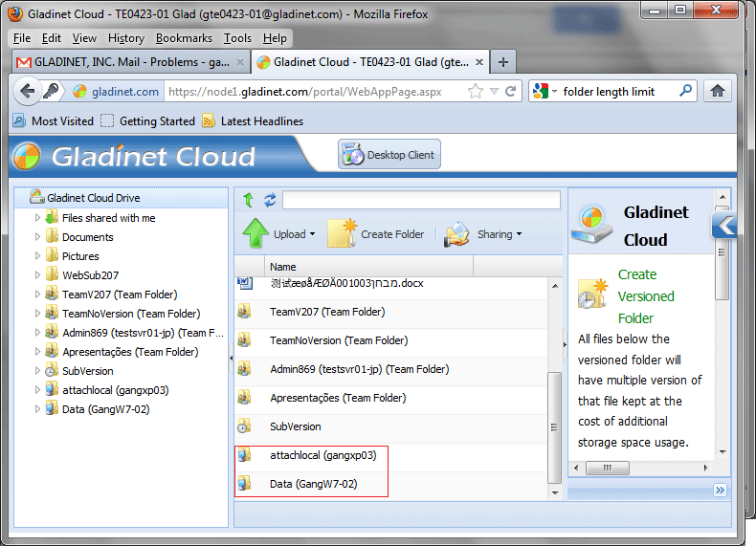Click the attachlocal computer icon in file list
The width and height of the screenshot is (756, 546).
pyautogui.click(x=244, y=454)
